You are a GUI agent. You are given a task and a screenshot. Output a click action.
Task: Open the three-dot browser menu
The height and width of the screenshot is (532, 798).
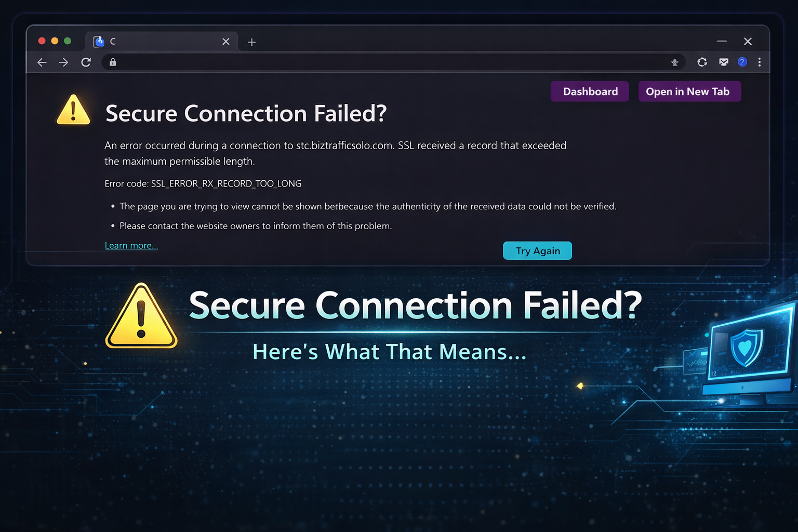pos(760,62)
